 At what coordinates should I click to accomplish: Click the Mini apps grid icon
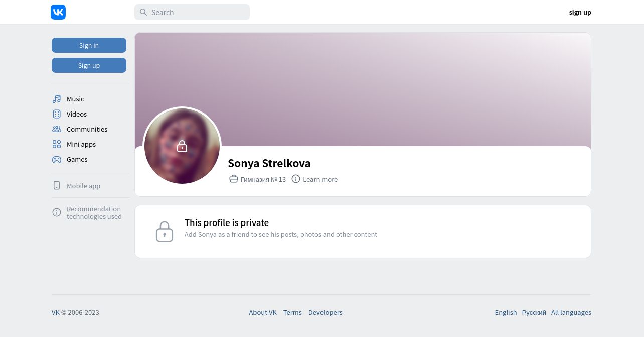point(57,144)
